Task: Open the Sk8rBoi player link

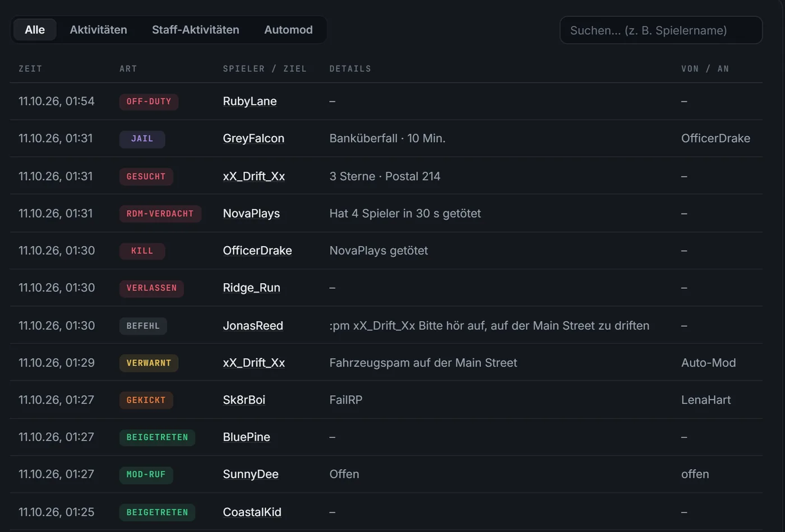Action: [244, 400]
